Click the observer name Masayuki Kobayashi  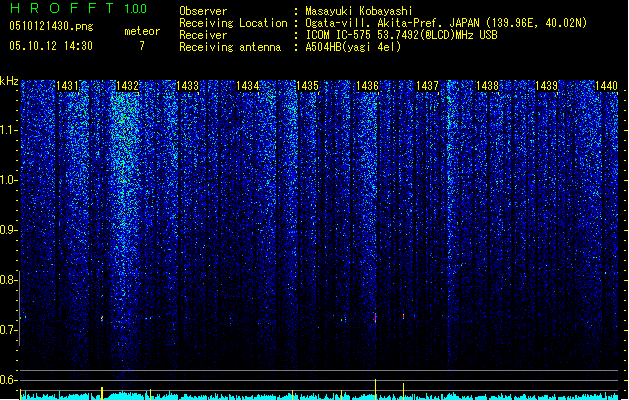click(x=359, y=11)
